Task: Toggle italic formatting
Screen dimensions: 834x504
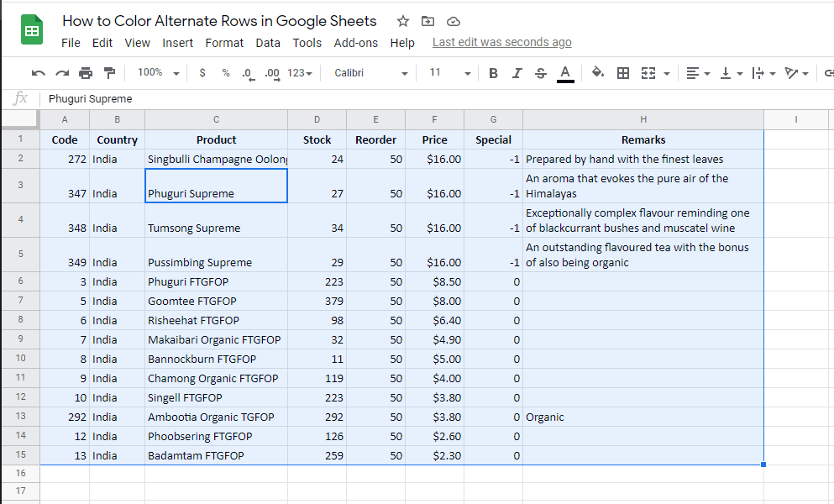Action: 517,72
